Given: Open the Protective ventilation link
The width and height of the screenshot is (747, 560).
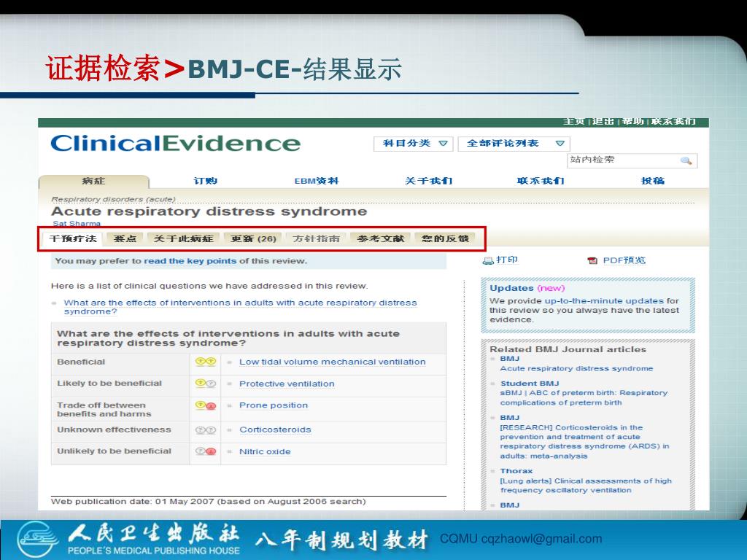Looking at the screenshot, I should pyautogui.click(x=287, y=384).
